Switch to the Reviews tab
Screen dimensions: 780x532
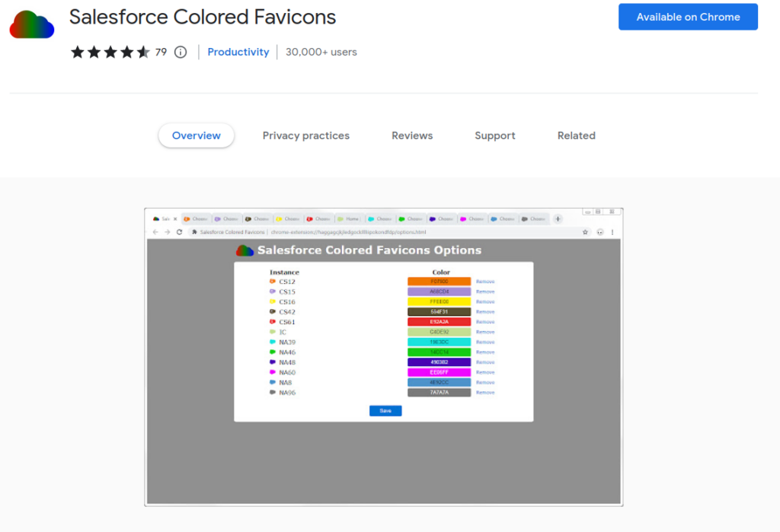411,135
